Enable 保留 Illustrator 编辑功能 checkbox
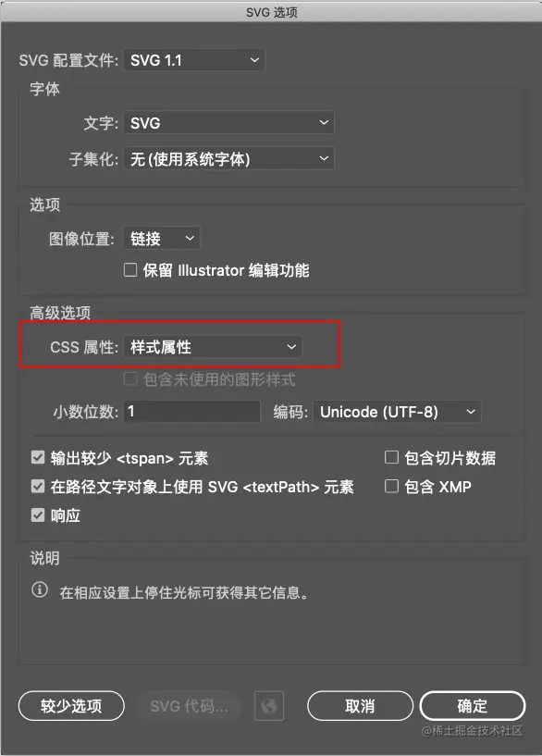Screen dimensions: 542x756 (130, 269)
